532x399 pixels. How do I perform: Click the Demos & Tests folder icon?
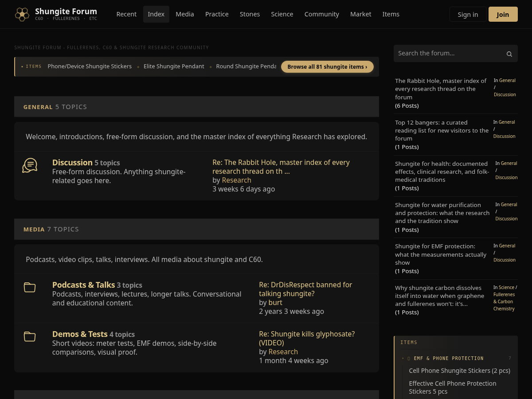[30, 336]
